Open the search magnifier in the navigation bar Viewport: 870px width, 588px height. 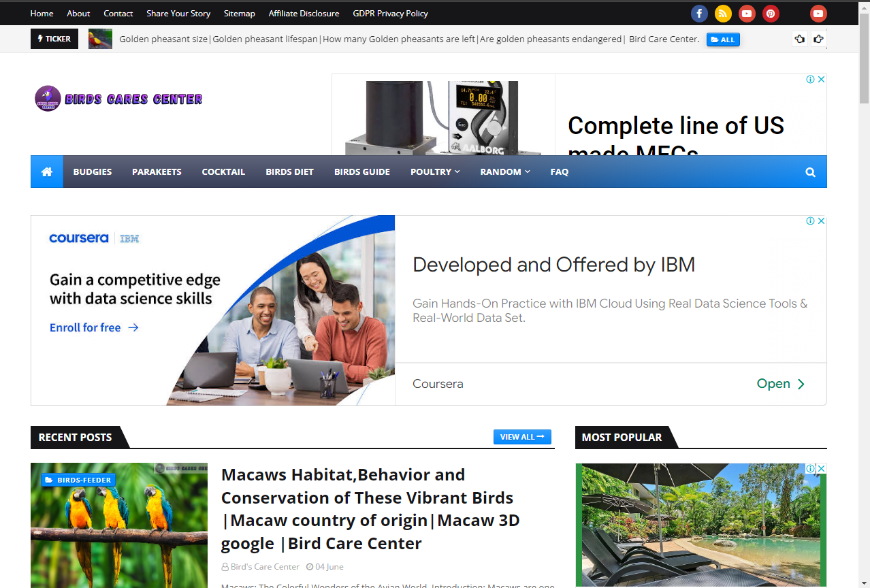(810, 172)
